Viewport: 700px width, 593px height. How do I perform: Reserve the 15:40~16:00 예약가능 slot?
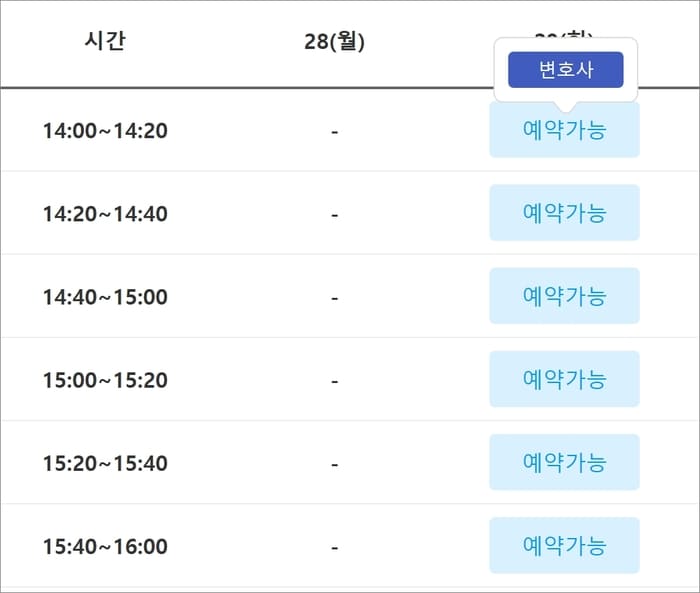click(x=564, y=545)
